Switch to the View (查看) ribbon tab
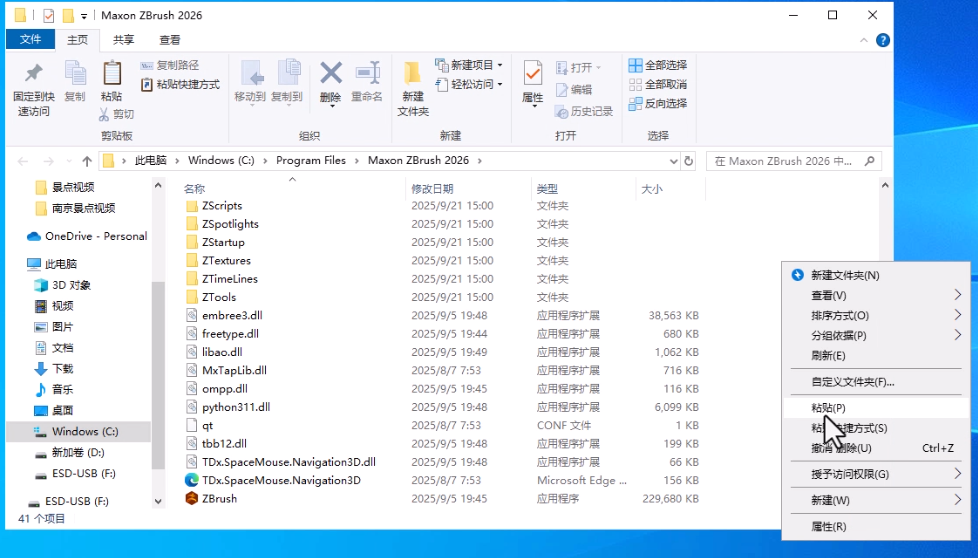The height and width of the screenshot is (558, 978). pyautogui.click(x=170, y=39)
